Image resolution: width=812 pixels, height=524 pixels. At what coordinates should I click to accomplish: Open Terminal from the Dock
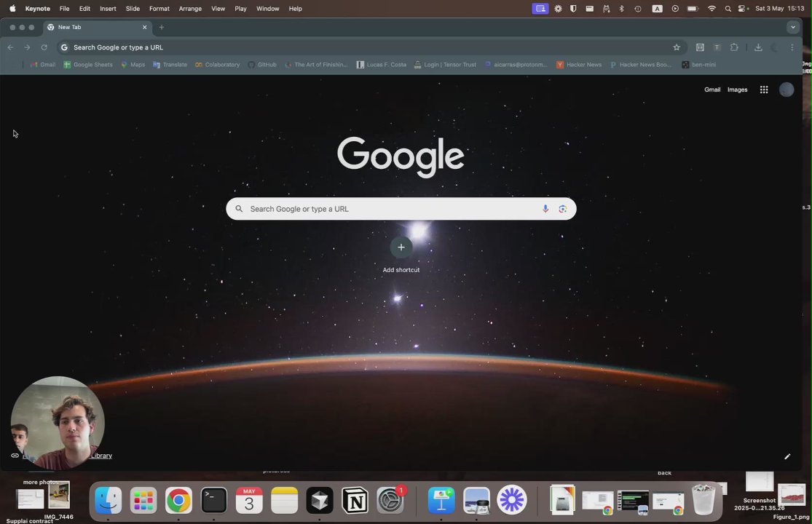point(214,500)
